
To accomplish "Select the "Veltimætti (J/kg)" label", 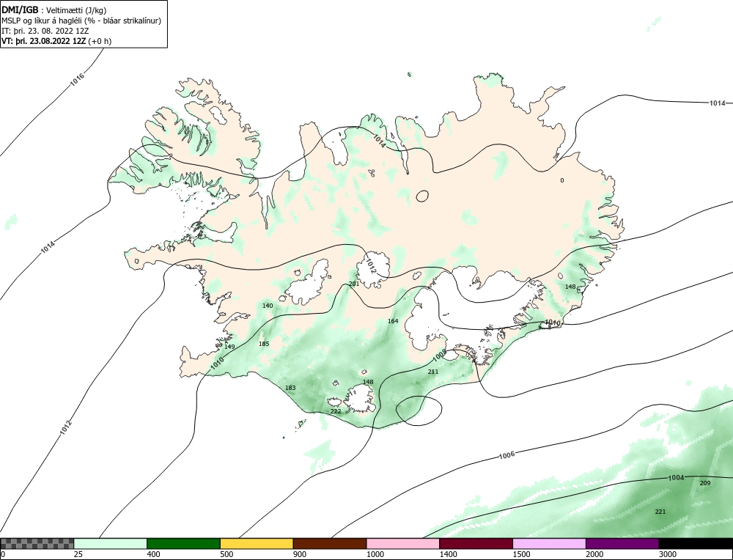I will click(76, 10).
